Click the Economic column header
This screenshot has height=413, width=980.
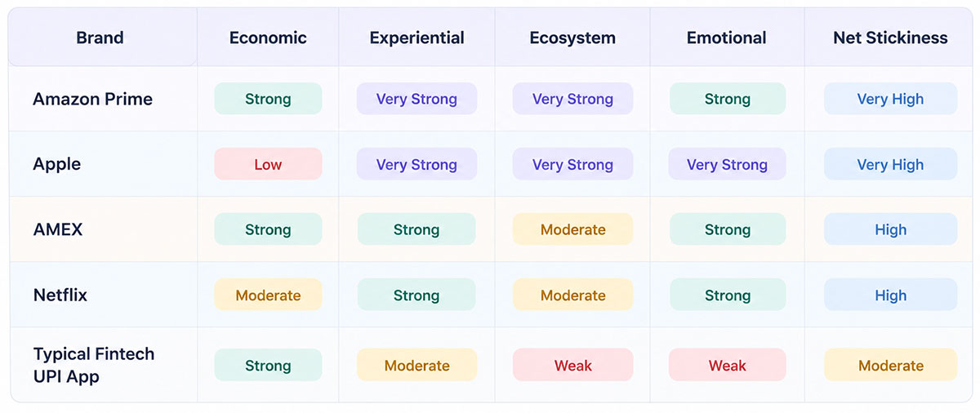[x=268, y=38]
